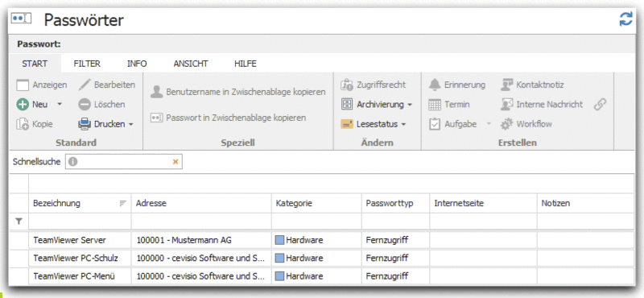
Task: Sort by Kategorie column header
Action: (316, 204)
